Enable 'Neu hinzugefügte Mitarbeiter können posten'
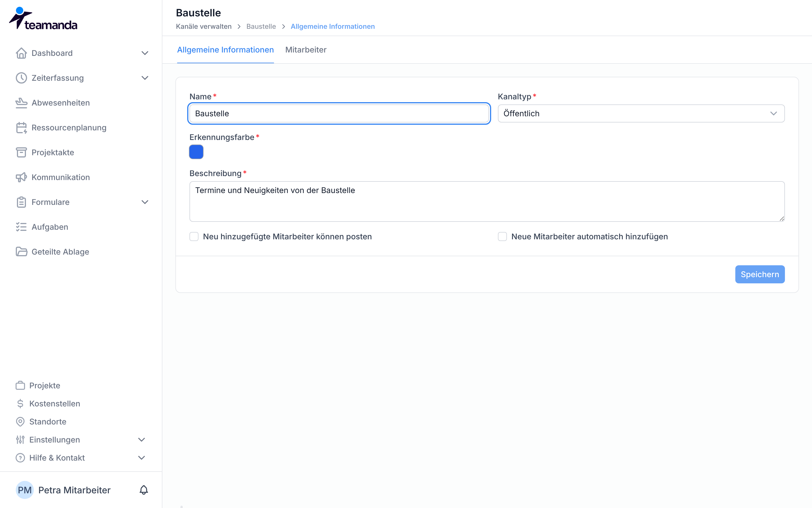This screenshot has height=508, width=812. [194, 237]
